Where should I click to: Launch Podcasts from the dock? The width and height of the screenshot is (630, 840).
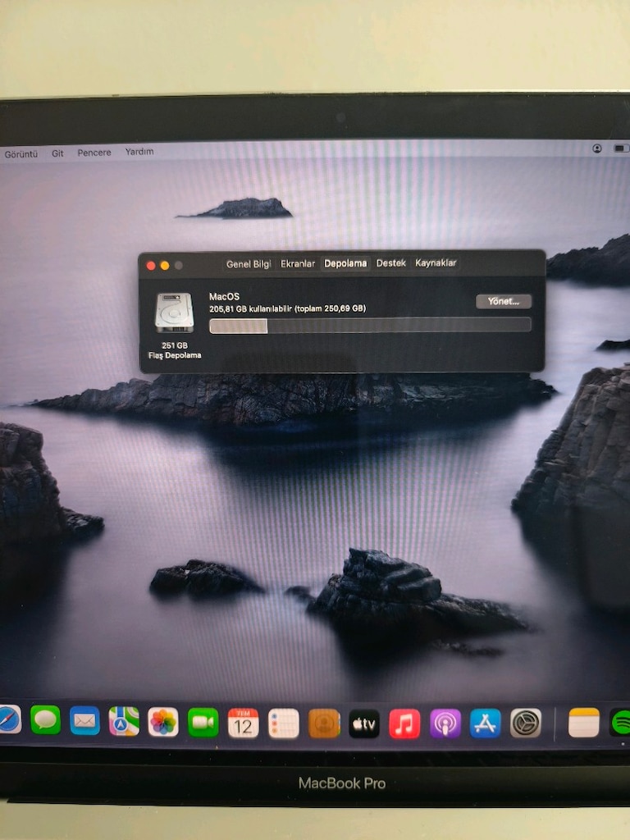445,724
